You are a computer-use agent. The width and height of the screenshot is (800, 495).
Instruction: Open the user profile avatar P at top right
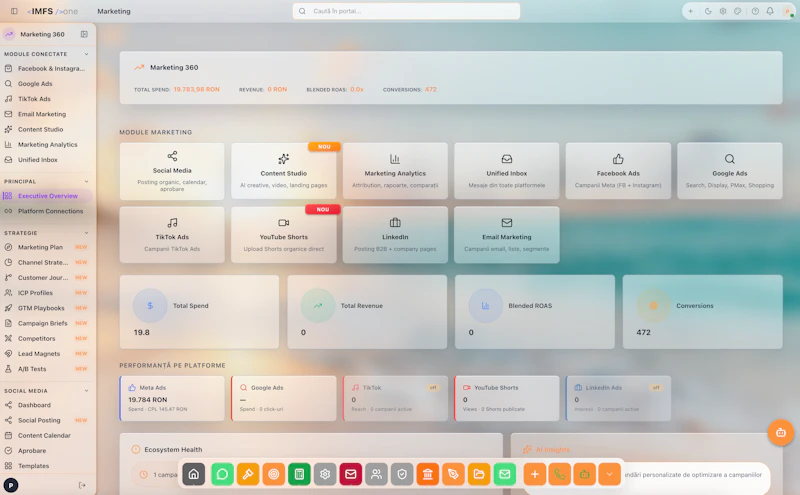pyautogui.click(x=788, y=11)
